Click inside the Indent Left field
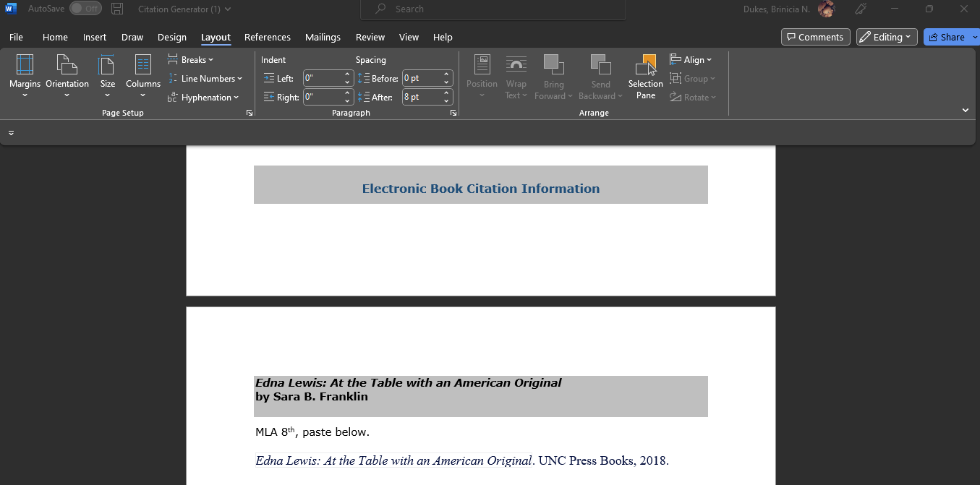The height and width of the screenshot is (485, 980). [323, 78]
